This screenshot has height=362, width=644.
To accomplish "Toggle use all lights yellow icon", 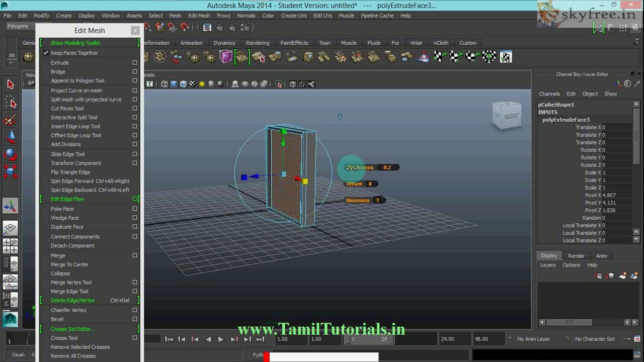I will coord(202,84).
